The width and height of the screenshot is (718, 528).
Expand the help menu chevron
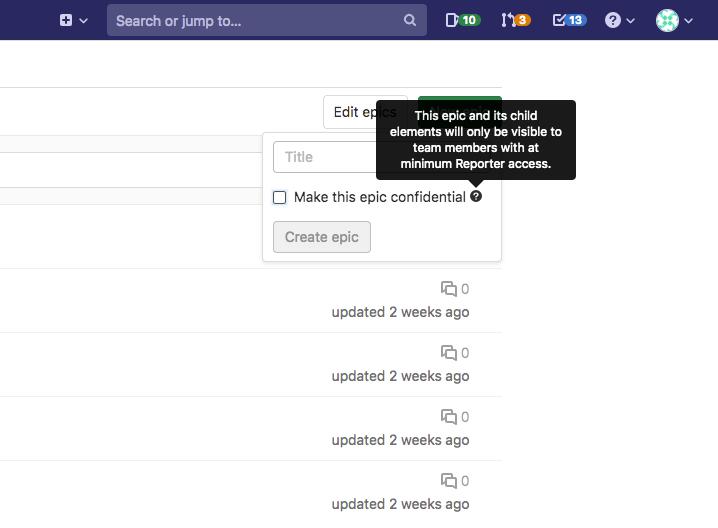point(632,20)
